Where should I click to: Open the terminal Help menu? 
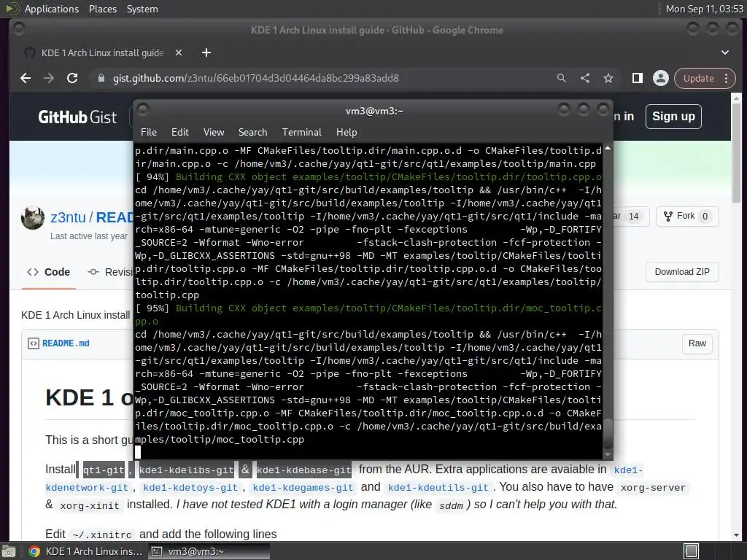[x=347, y=133]
